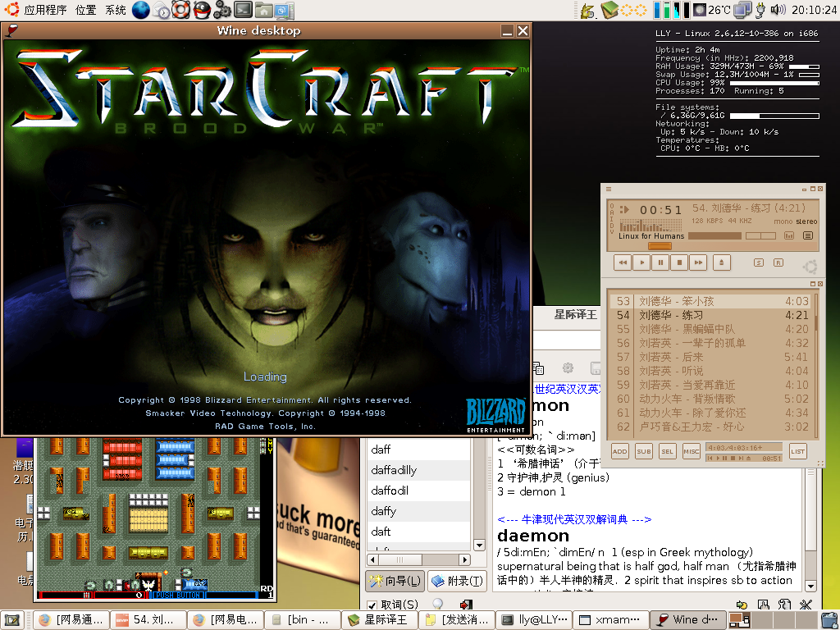Click the play button in the music player
Viewport: 840px width, 630px height.
tap(641, 262)
